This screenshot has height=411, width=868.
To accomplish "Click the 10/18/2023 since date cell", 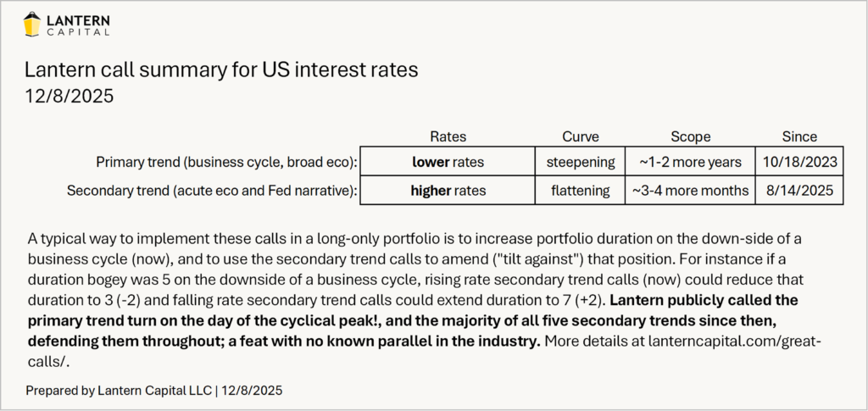I will tap(799, 160).
